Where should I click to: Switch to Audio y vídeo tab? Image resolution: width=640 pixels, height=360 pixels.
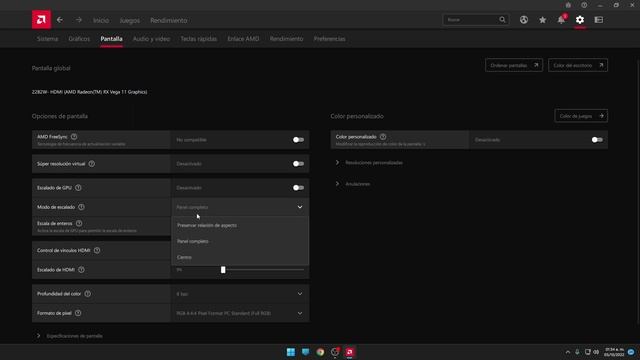[151, 39]
